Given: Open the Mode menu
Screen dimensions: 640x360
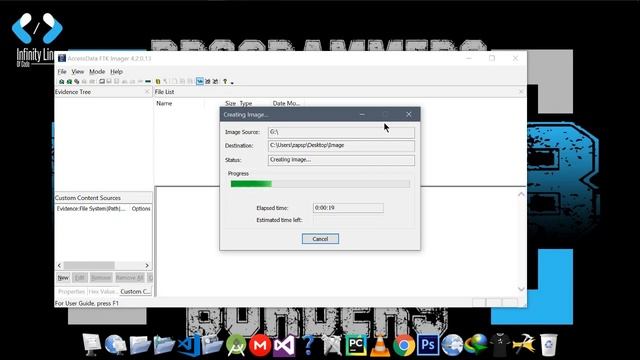Looking at the screenshot, I should (97, 71).
